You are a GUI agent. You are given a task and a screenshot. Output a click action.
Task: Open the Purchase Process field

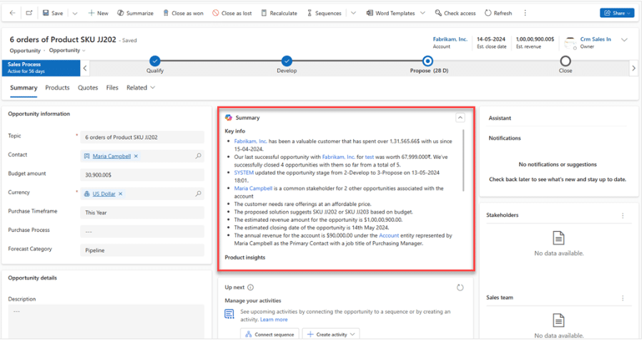coord(142,231)
